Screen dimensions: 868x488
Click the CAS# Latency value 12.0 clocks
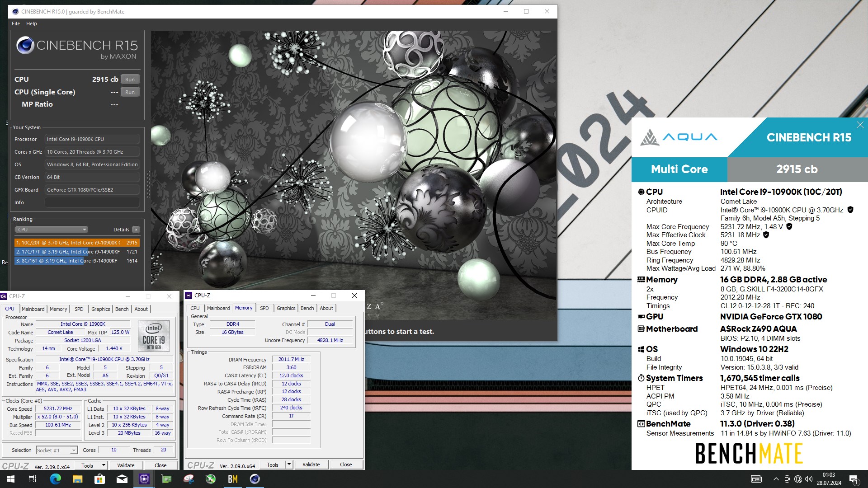(x=291, y=375)
